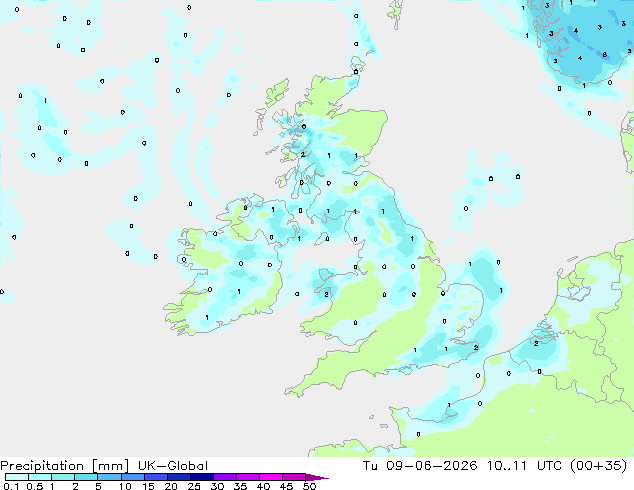Click the legend tick label "25"
This screenshot has width=634, height=490.
[x=194, y=486]
